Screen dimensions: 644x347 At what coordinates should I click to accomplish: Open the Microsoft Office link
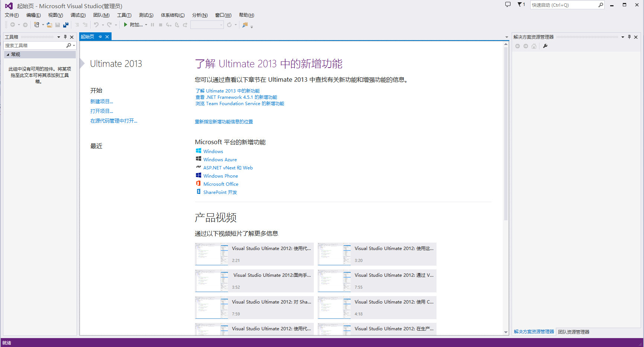click(x=221, y=184)
